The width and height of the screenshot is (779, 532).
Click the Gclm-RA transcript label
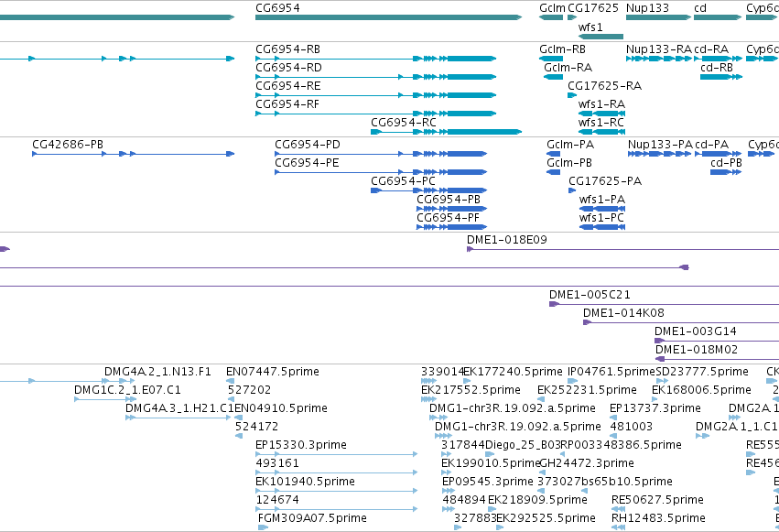pos(568,68)
